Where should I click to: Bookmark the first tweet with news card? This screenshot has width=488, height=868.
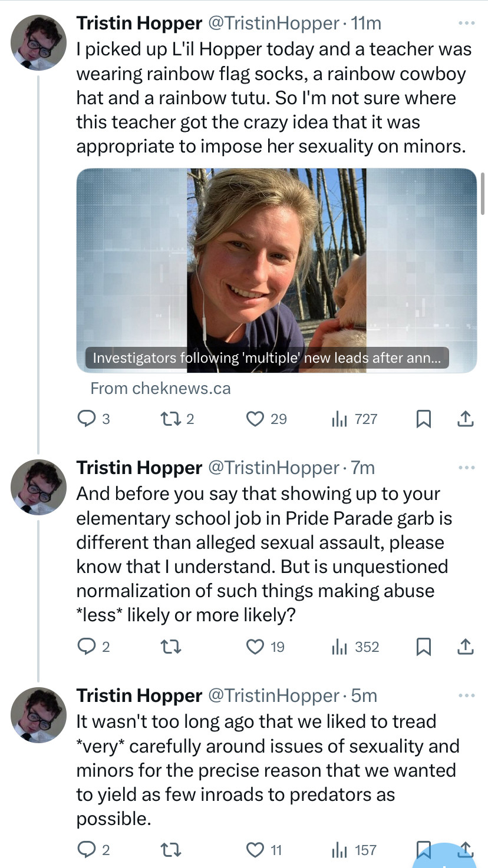click(423, 419)
